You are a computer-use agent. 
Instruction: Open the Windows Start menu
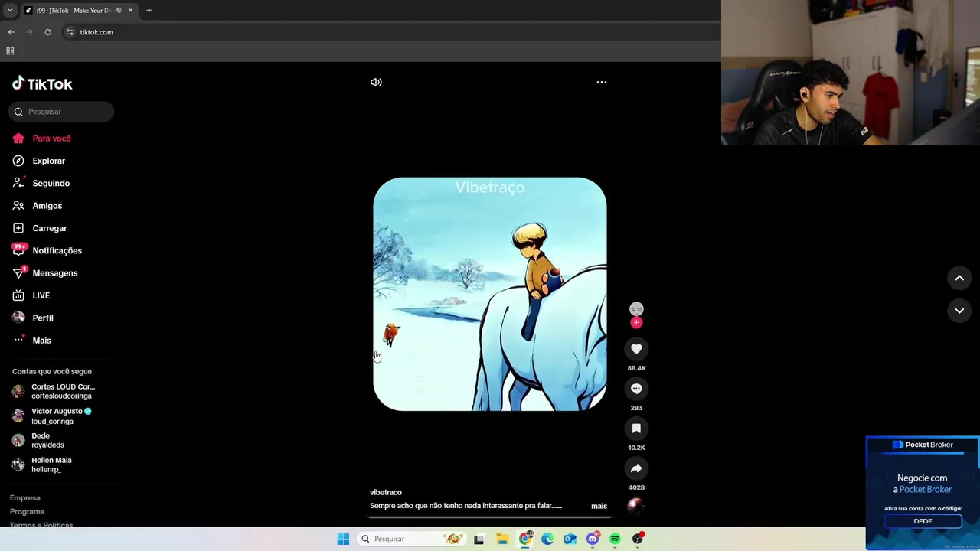point(343,539)
